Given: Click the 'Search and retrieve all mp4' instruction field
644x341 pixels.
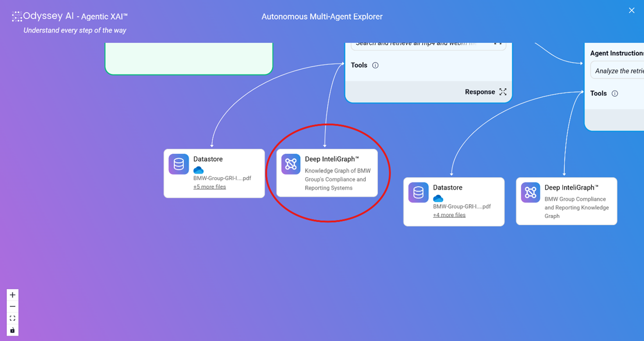Looking at the screenshot, I should tap(428, 45).
